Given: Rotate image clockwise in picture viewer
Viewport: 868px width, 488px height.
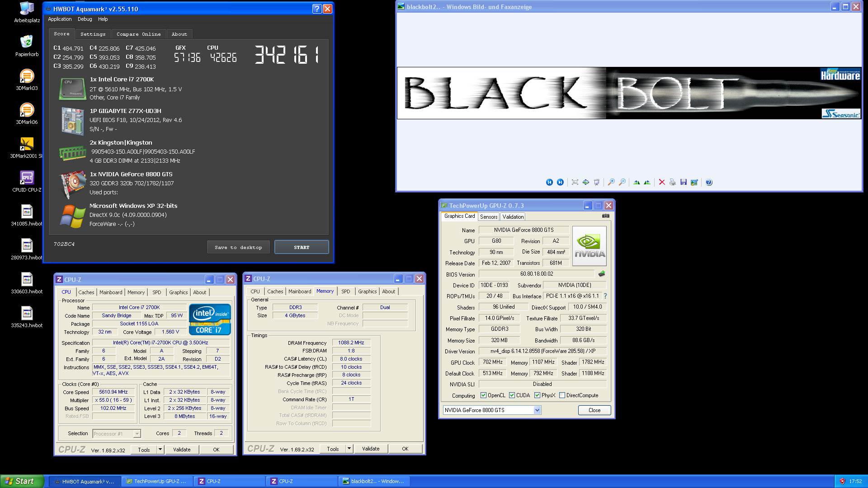Looking at the screenshot, I should coord(637,182).
